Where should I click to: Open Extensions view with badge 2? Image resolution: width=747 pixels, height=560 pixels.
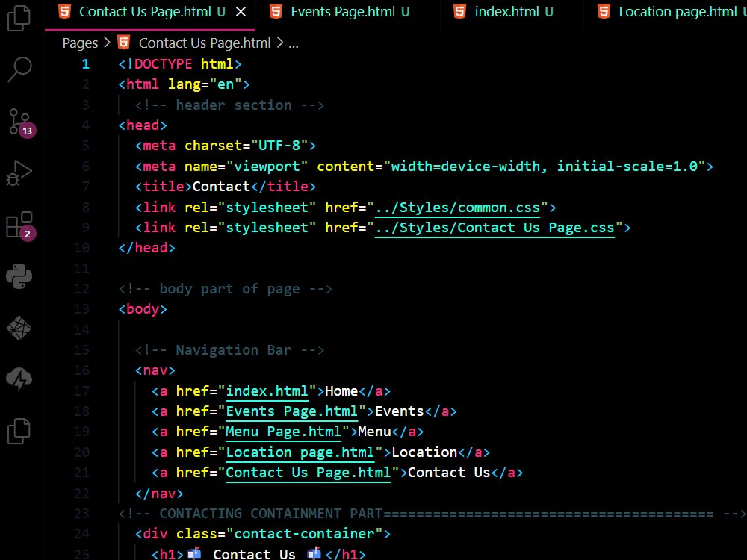[20, 225]
